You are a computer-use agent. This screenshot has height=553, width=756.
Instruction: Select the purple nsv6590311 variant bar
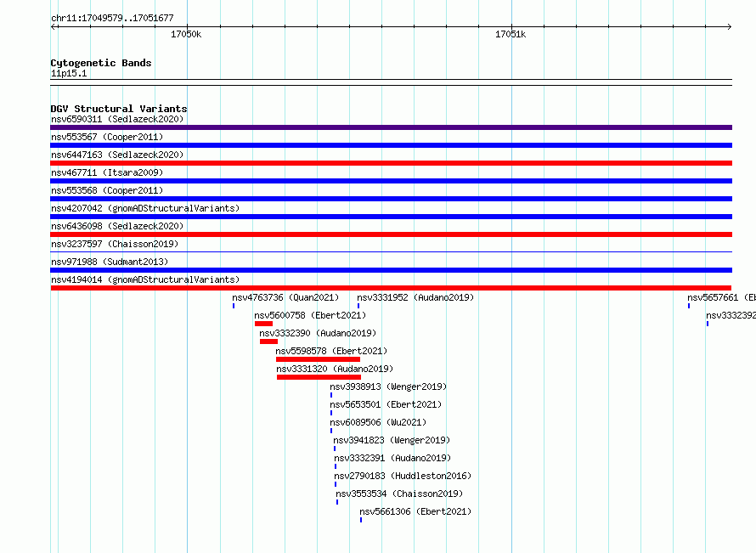[x=391, y=127]
